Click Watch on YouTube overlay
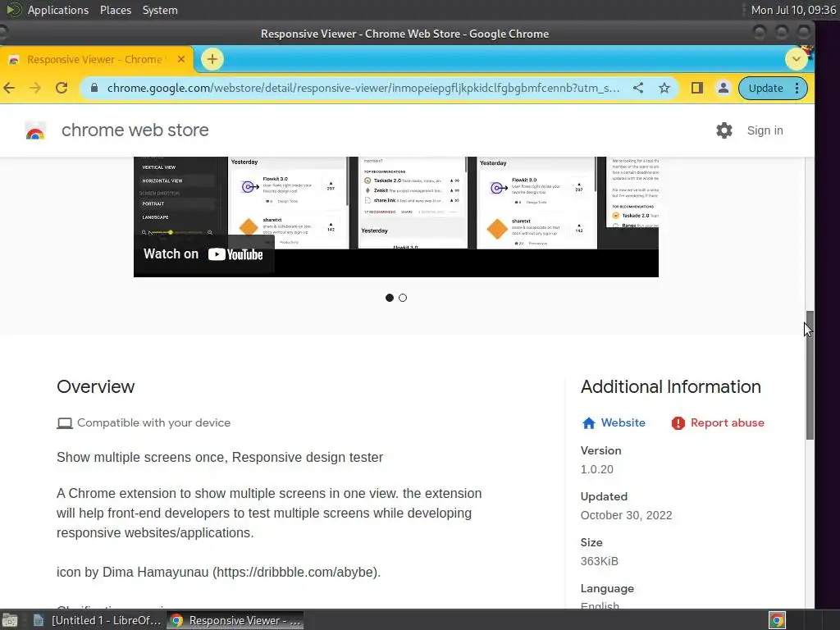This screenshot has width=840, height=630. click(203, 254)
